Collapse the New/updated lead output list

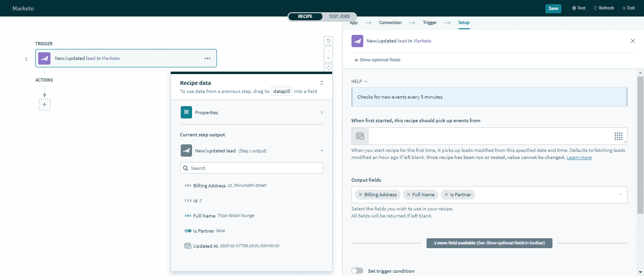[321, 151]
